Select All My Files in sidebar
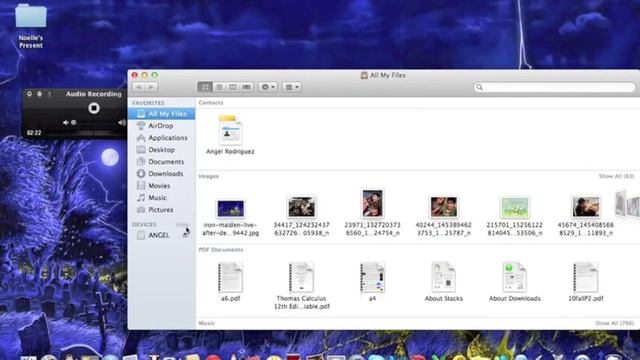 [x=162, y=114]
